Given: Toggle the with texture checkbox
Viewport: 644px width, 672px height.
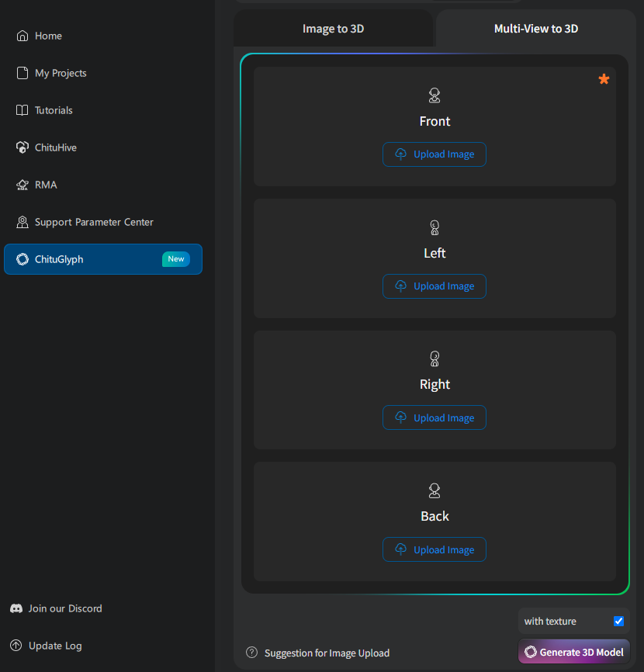Looking at the screenshot, I should 618,622.
